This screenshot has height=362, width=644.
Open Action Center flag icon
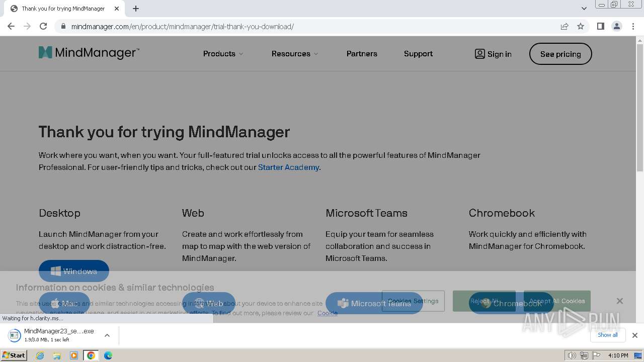pyautogui.click(x=596, y=355)
